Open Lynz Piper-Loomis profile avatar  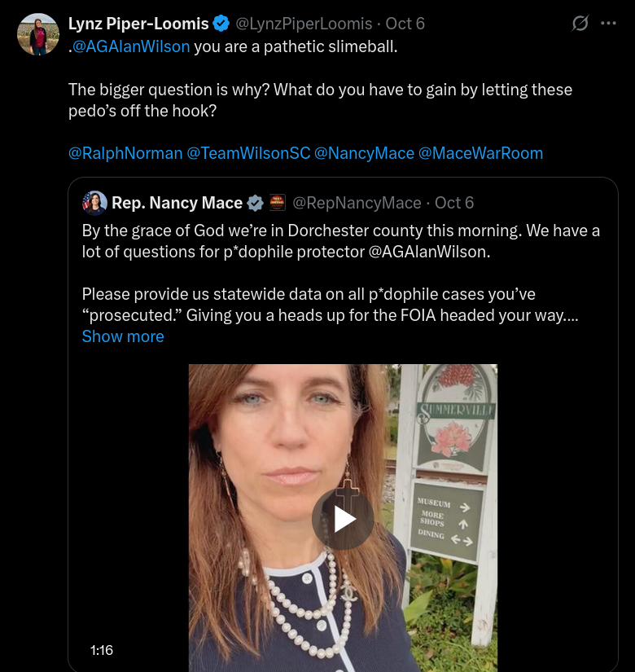[x=37, y=34]
